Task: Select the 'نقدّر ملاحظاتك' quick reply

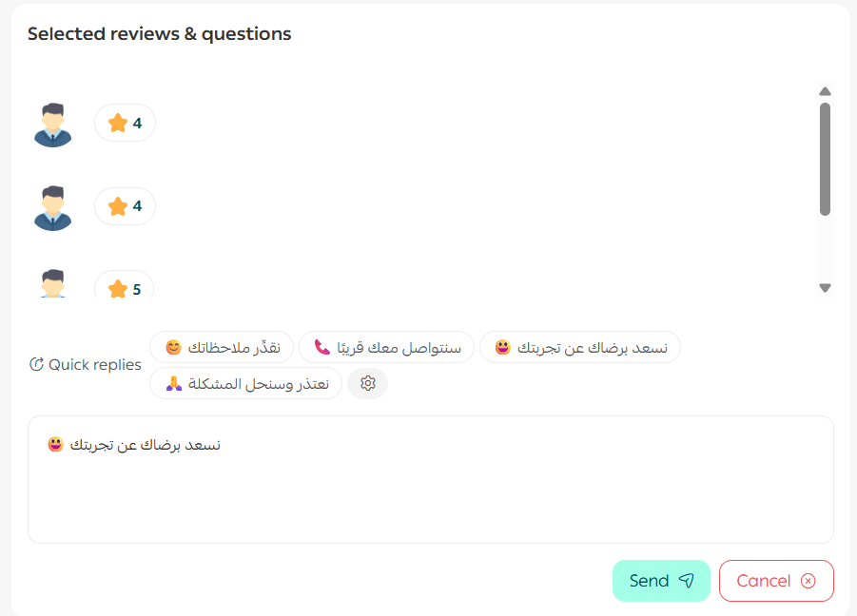Action: [x=223, y=348]
